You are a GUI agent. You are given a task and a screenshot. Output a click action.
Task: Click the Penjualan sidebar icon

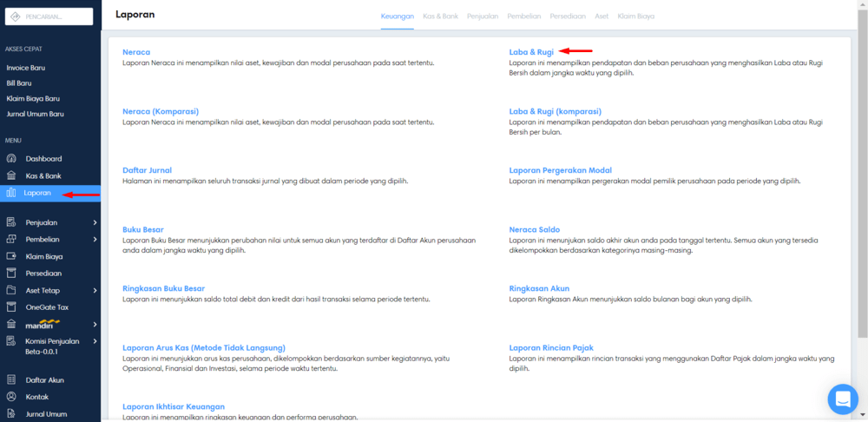[11, 222]
